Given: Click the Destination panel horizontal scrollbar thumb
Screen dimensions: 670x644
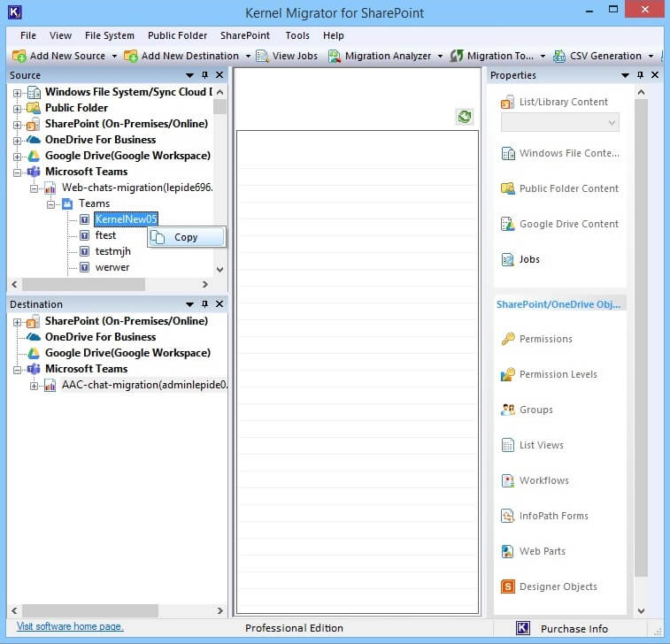Looking at the screenshot, I should (x=90, y=610).
